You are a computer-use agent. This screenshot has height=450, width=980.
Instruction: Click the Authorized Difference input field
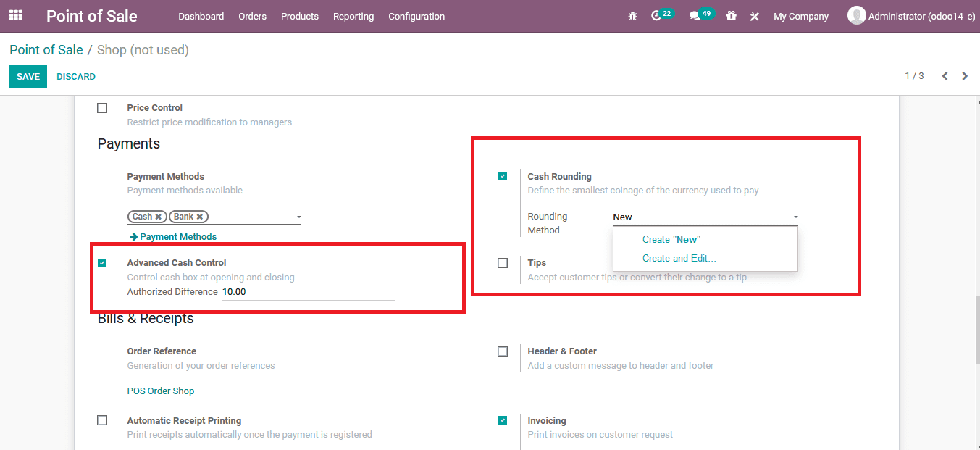coord(309,292)
